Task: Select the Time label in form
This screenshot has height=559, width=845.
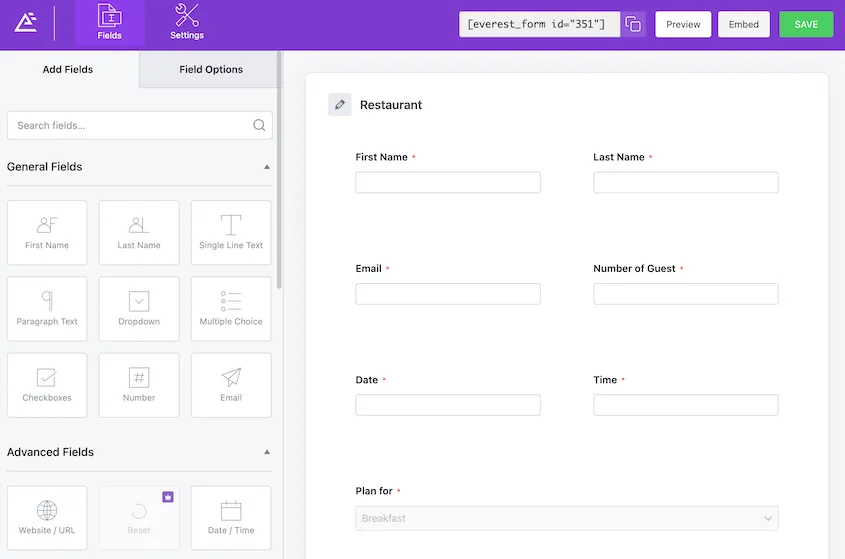Action: (605, 380)
